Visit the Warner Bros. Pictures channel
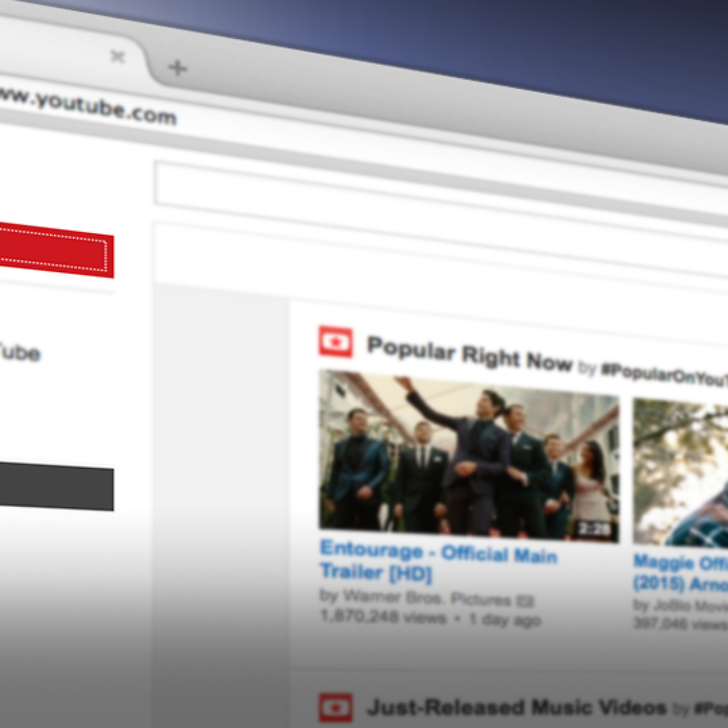Screen dimensions: 728x728 [427, 597]
